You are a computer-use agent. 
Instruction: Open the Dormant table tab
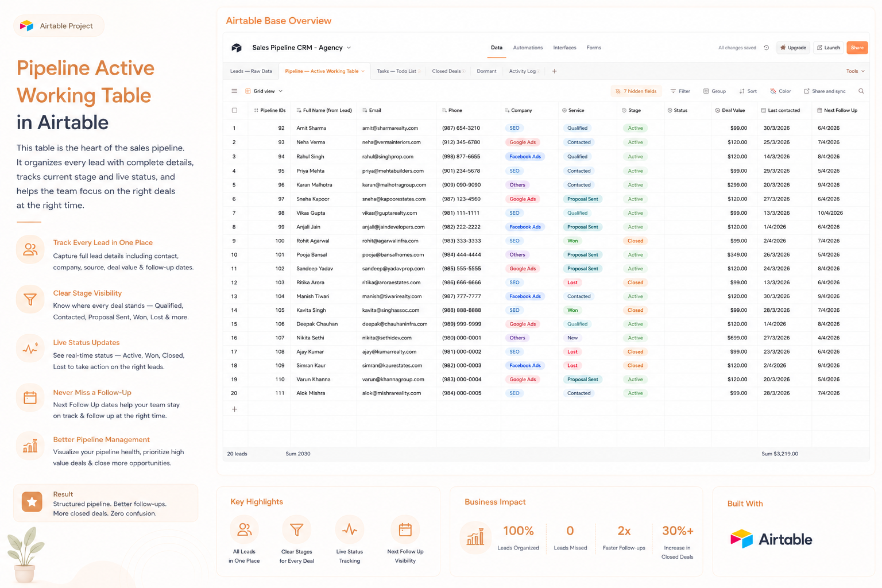[x=486, y=71]
